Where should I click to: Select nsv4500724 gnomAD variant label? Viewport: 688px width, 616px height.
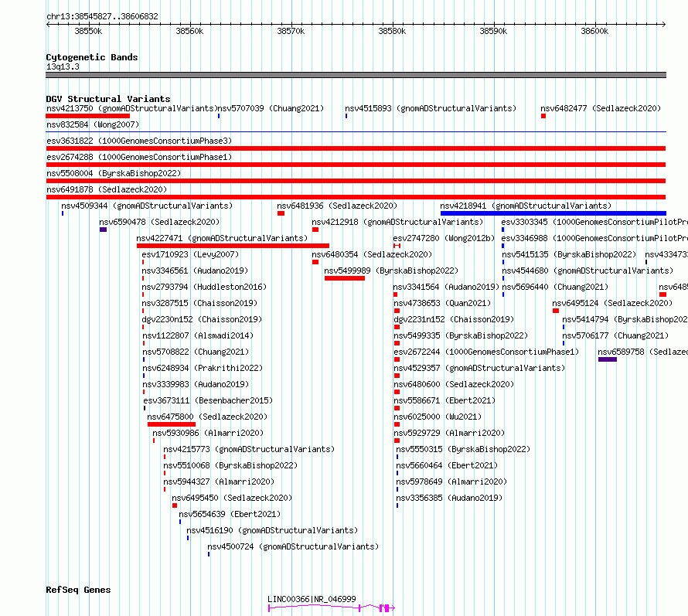coord(293,546)
